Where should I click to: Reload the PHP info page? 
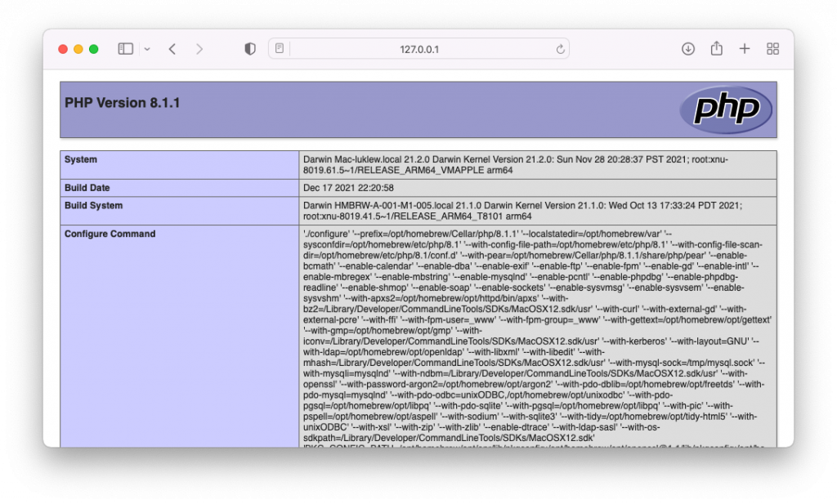coord(559,48)
